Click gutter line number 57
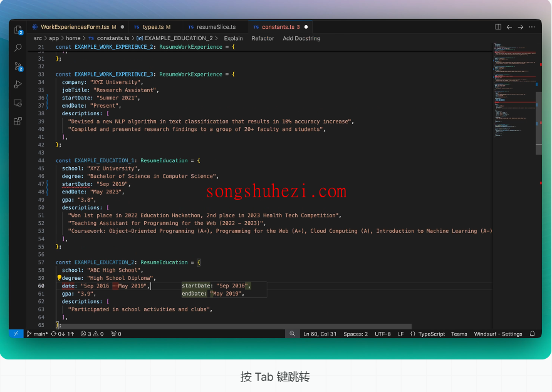This screenshot has height=392, width=552. tap(41, 262)
